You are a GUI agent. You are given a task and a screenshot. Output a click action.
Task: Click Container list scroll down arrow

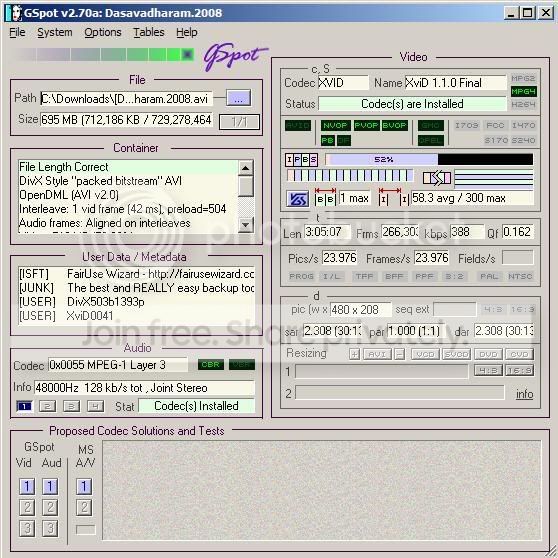(246, 225)
